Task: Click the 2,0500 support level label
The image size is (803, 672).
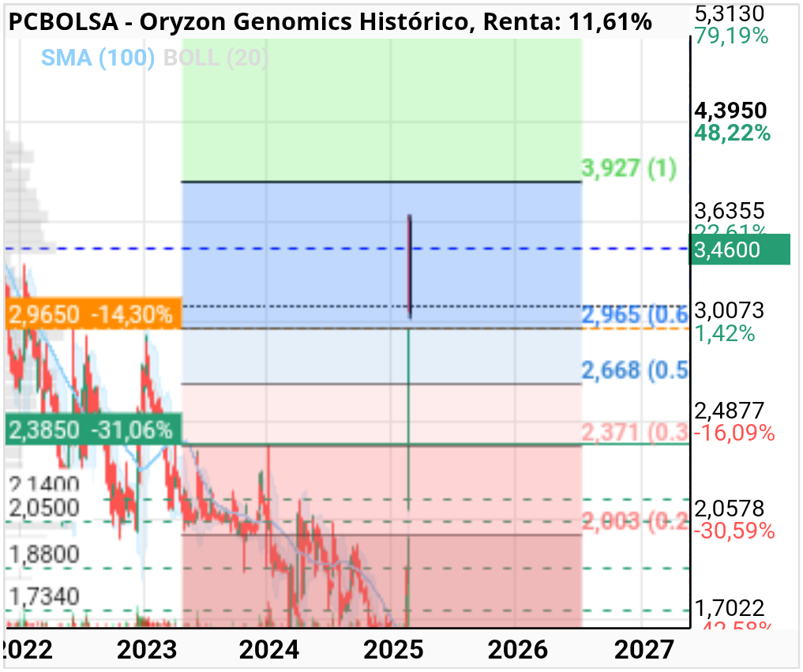Action: (x=44, y=508)
